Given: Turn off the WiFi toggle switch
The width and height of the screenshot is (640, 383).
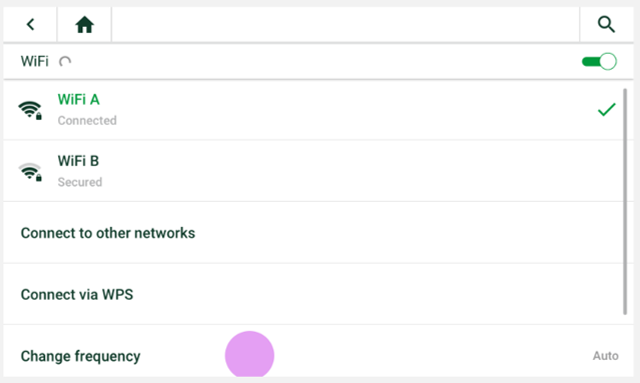Looking at the screenshot, I should tap(599, 62).
